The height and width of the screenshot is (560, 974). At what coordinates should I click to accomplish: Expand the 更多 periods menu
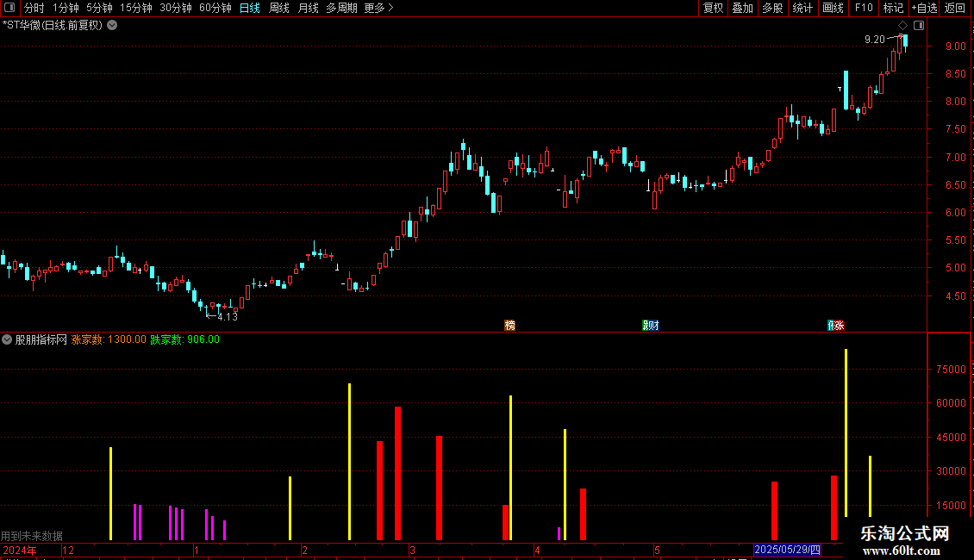point(378,8)
